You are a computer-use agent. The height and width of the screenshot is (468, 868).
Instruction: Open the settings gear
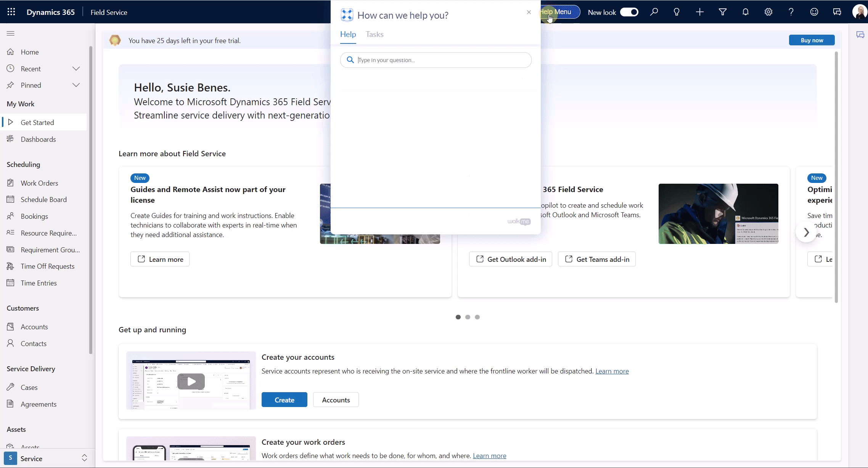tap(768, 12)
